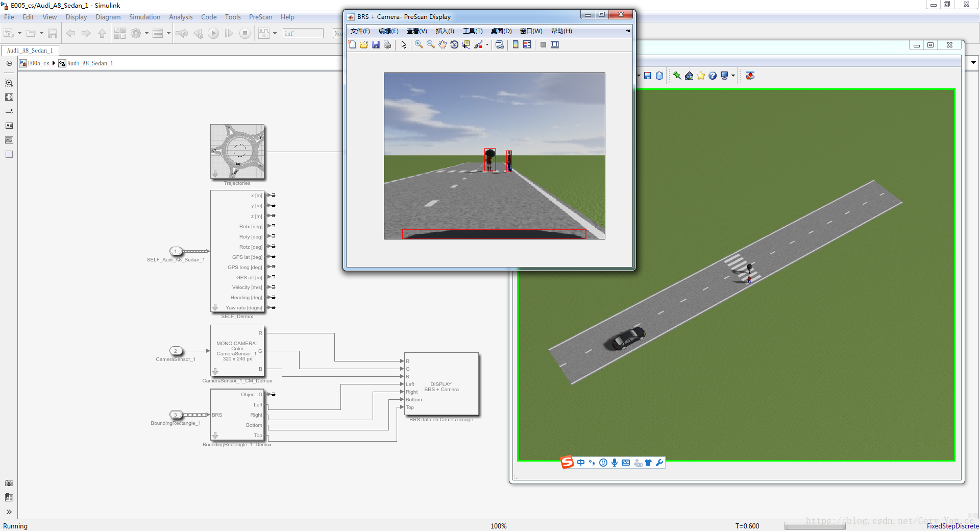Save the figure in PreScan Display window
The image size is (980, 531).
(376, 45)
